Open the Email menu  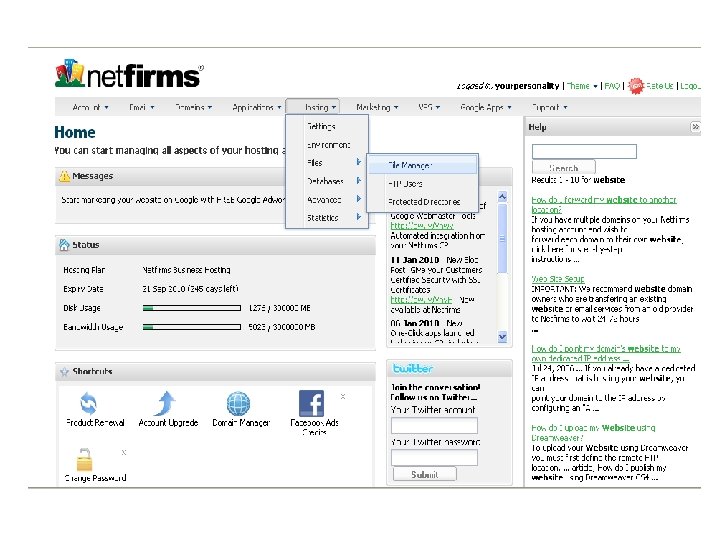[x=141, y=107]
